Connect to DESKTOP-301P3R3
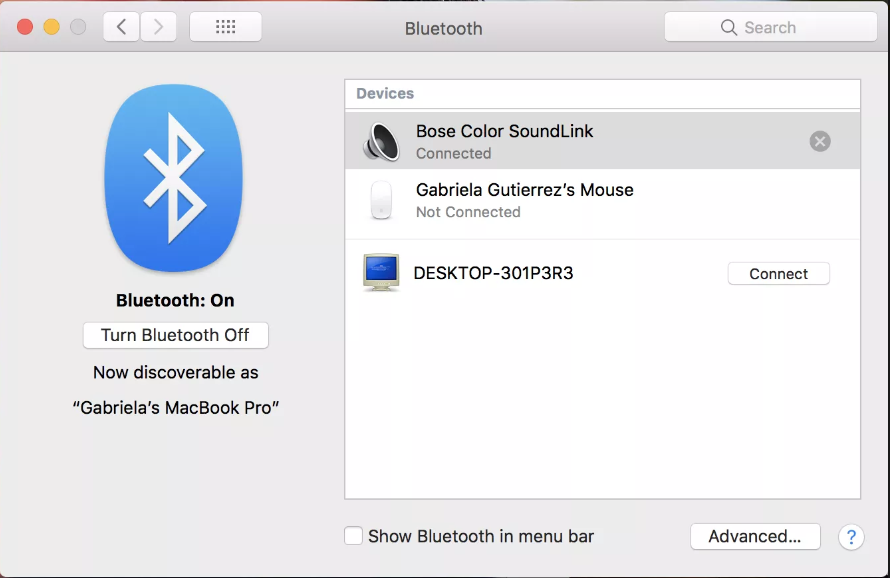Image resolution: width=890 pixels, height=578 pixels. coord(778,274)
